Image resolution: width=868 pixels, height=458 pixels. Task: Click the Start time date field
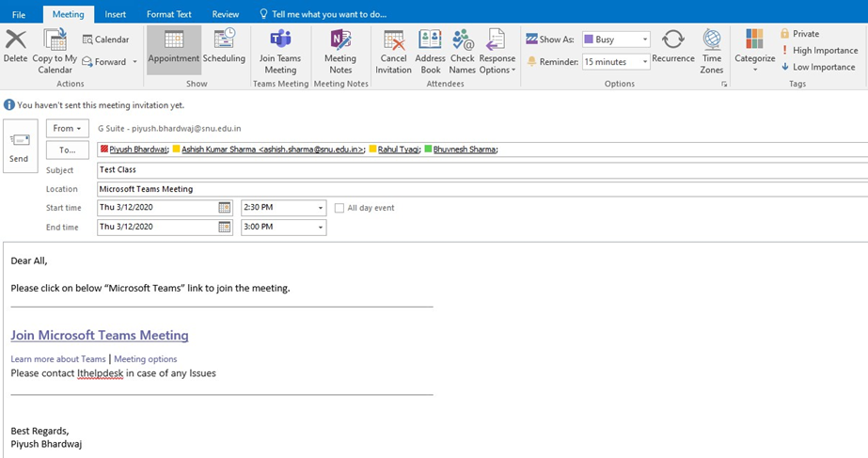click(158, 208)
